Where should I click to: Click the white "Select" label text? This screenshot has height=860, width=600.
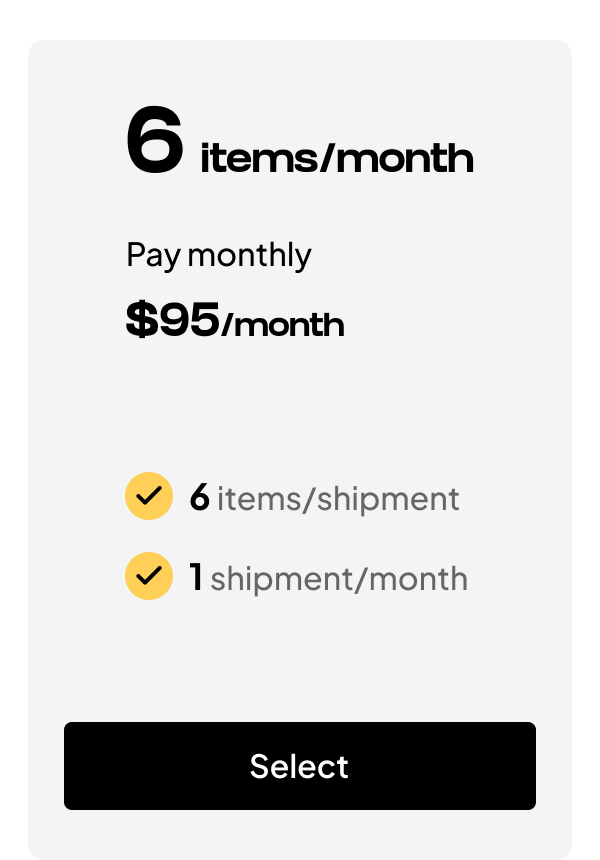click(x=299, y=766)
